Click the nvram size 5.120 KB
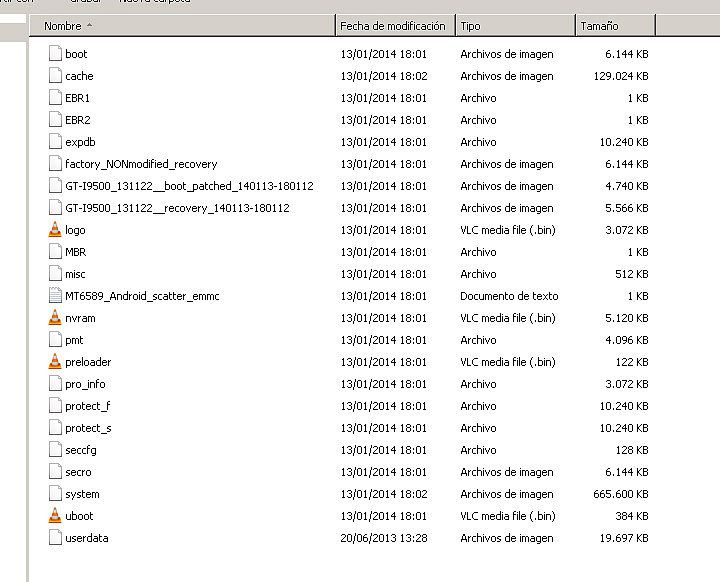The width and height of the screenshot is (720, 582). click(x=627, y=318)
